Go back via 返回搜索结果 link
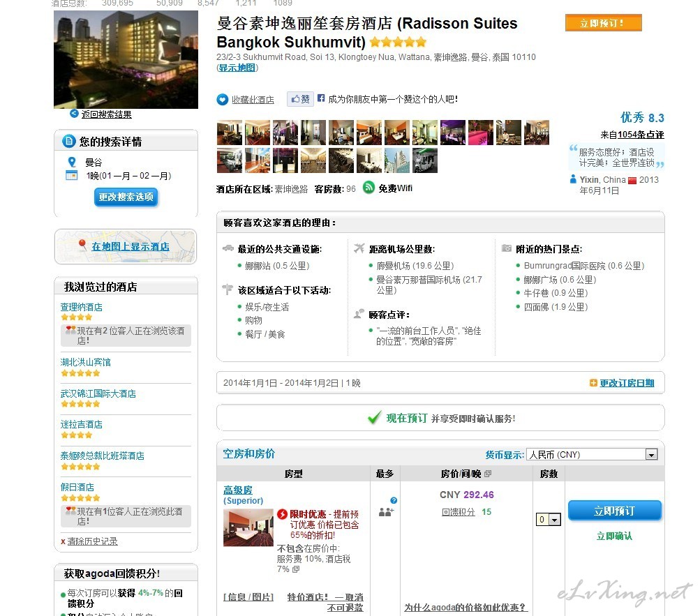700x616 pixels. tap(106, 114)
